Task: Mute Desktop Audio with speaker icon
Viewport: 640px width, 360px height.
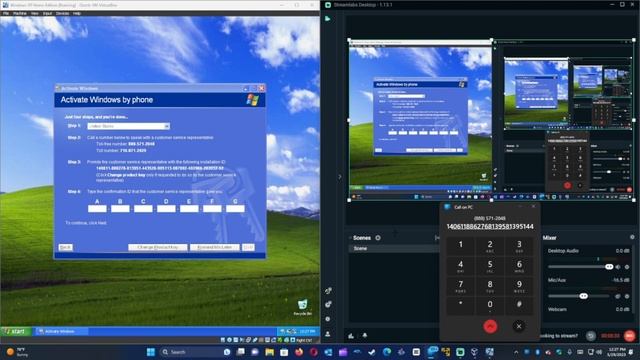Action: click(x=618, y=267)
